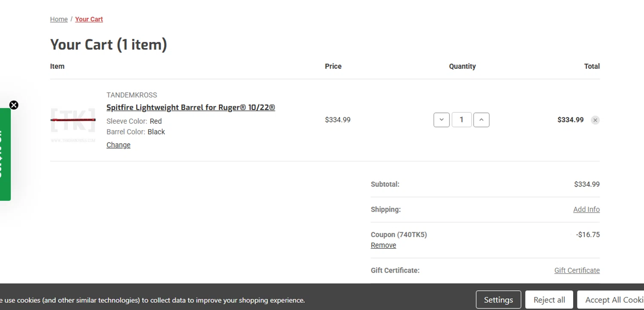Open cookie Settings
The image size is (644, 310).
tap(498, 300)
